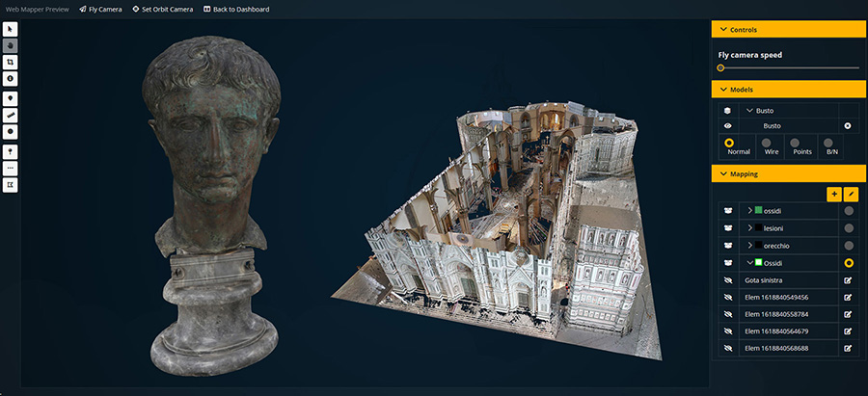Add a new mapping with plus button

(x=834, y=194)
